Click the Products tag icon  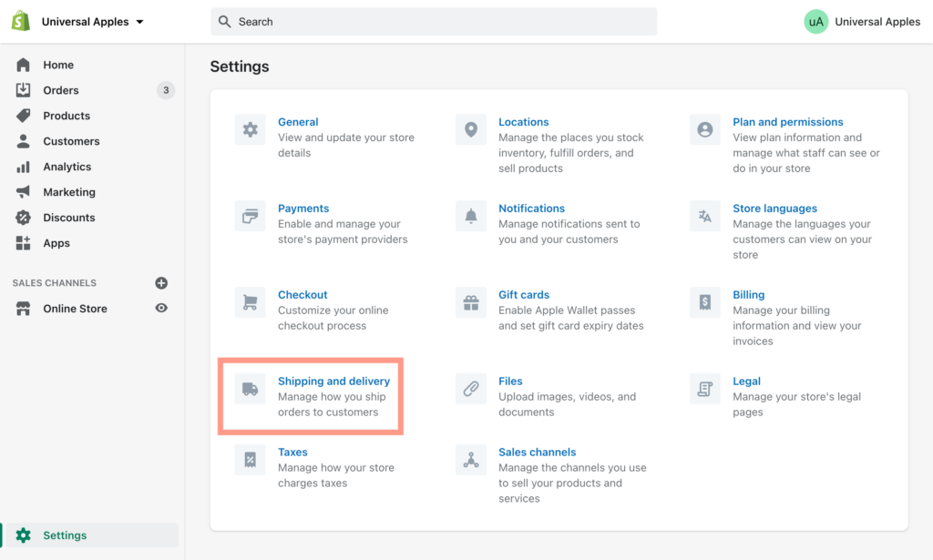[x=24, y=116]
